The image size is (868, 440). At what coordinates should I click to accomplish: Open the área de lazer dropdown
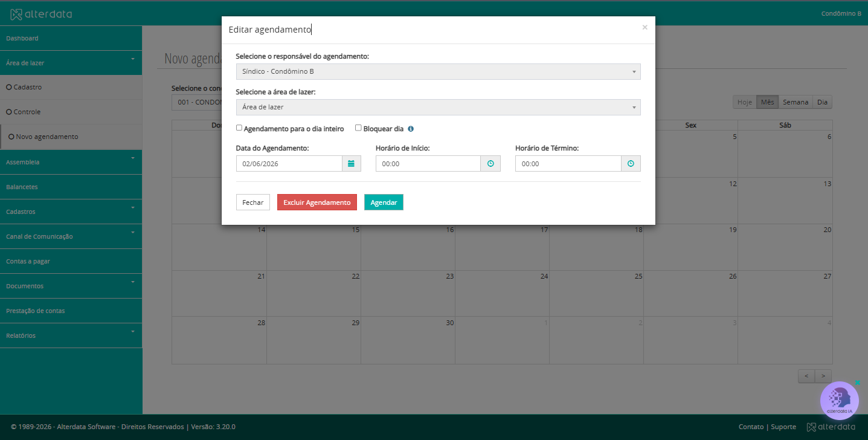tap(438, 107)
